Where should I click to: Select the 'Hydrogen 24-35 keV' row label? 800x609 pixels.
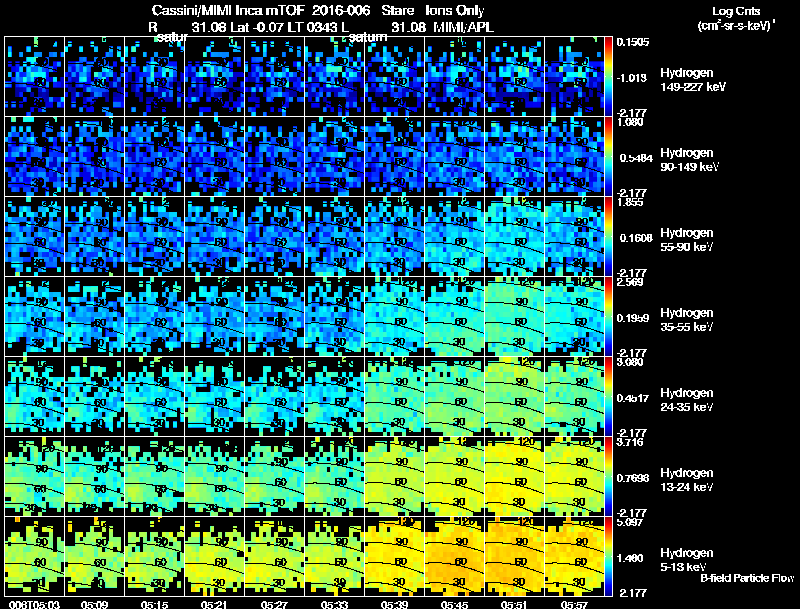point(687,400)
